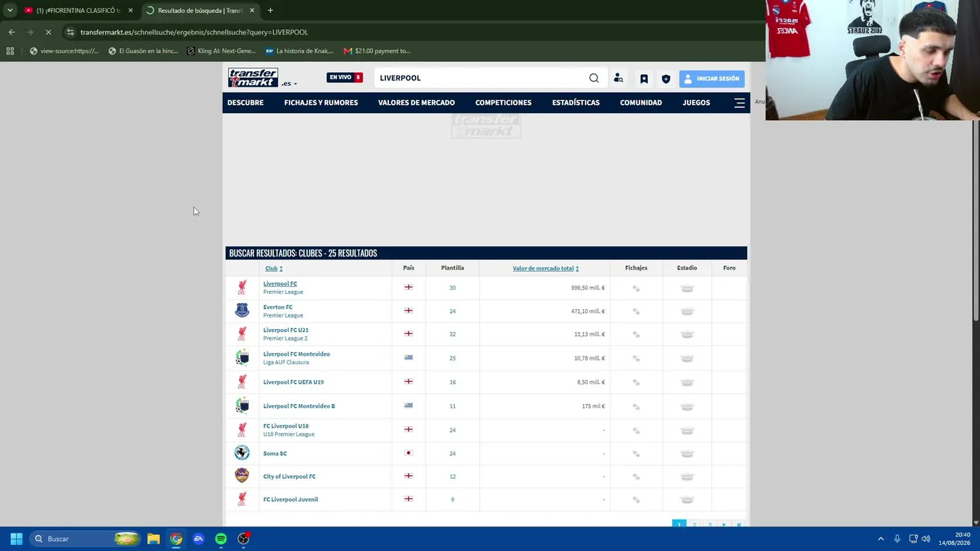The image size is (980, 551).
Task: Open the view-source bookmark
Action: pos(64,51)
